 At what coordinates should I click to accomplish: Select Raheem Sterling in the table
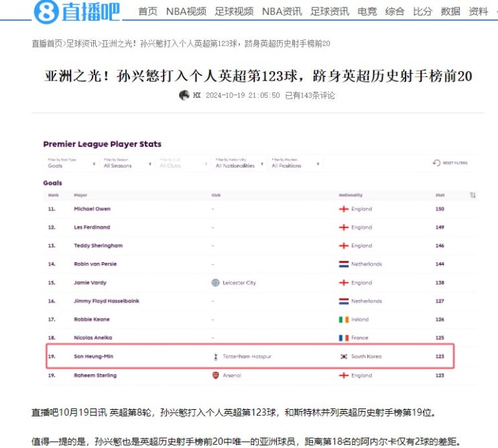pos(95,376)
